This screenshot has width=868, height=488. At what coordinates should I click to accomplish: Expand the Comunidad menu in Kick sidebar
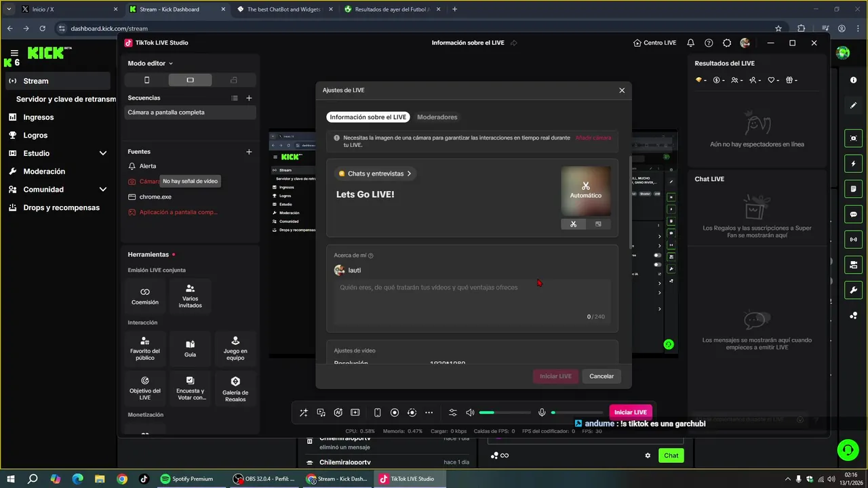click(103, 190)
